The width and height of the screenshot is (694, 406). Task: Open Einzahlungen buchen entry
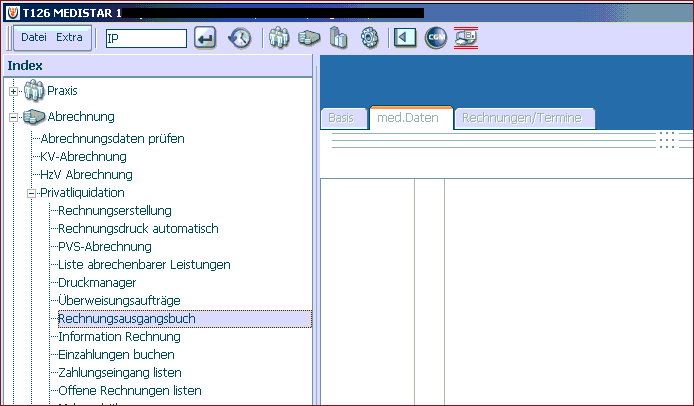116,355
